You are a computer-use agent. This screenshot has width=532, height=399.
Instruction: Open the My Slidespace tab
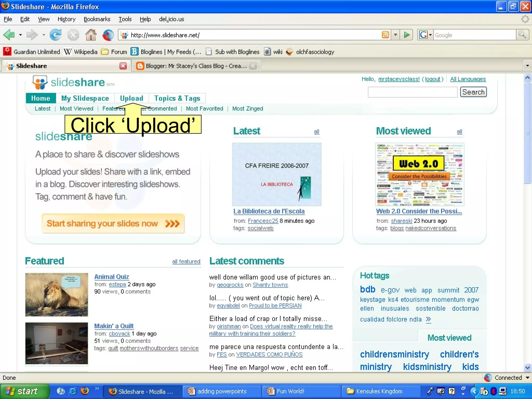pyautogui.click(x=85, y=98)
